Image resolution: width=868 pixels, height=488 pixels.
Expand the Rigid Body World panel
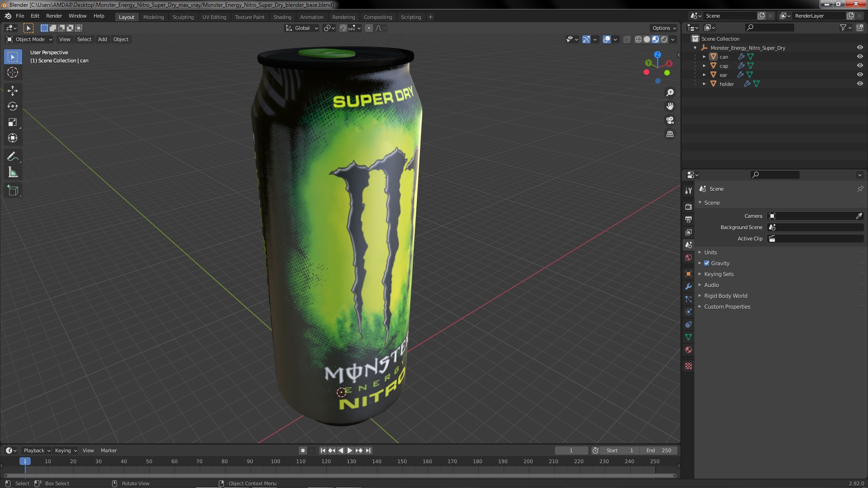tap(726, 296)
